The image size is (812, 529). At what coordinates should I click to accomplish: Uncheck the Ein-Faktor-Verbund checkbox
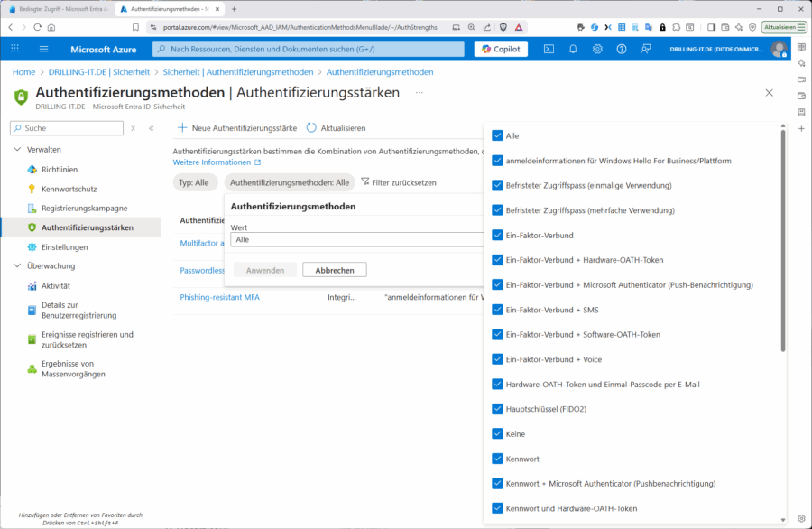coord(497,236)
